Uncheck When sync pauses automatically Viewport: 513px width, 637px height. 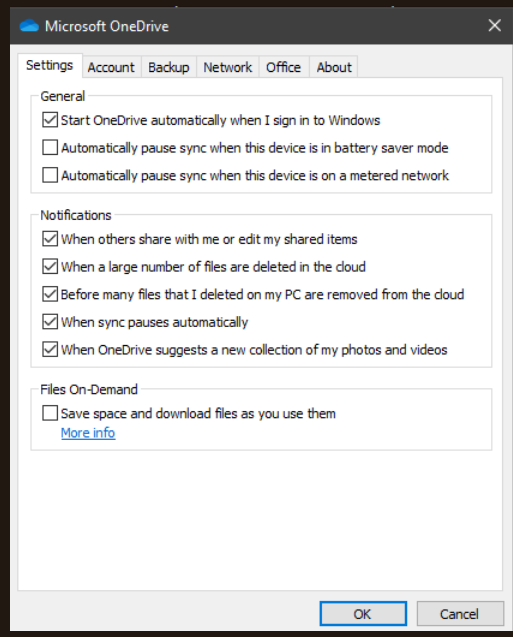pyautogui.click(x=50, y=322)
